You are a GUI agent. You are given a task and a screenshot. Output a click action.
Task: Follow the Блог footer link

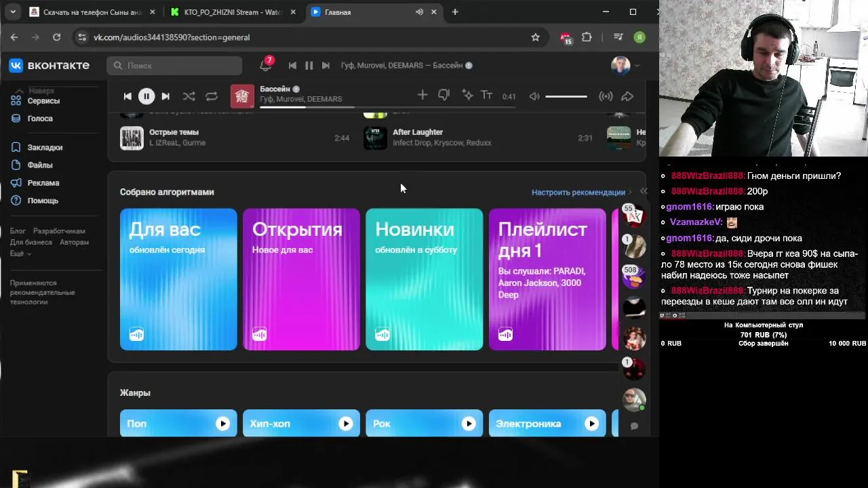click(x=18, y=231)
